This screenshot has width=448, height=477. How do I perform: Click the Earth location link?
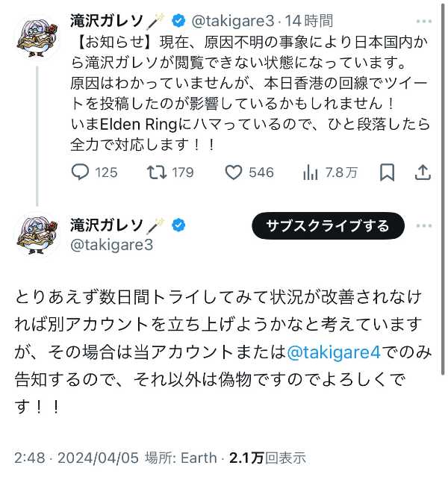point(199,458)
